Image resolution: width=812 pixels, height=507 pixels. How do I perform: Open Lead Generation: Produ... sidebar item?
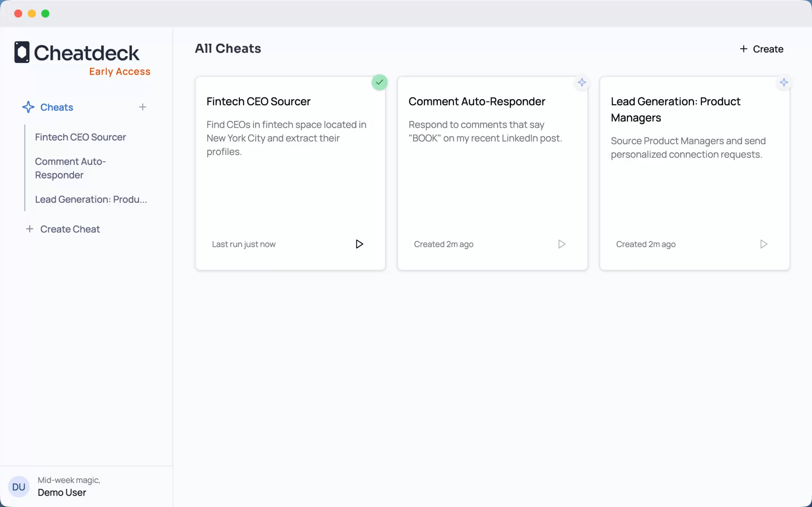point(91,200)
